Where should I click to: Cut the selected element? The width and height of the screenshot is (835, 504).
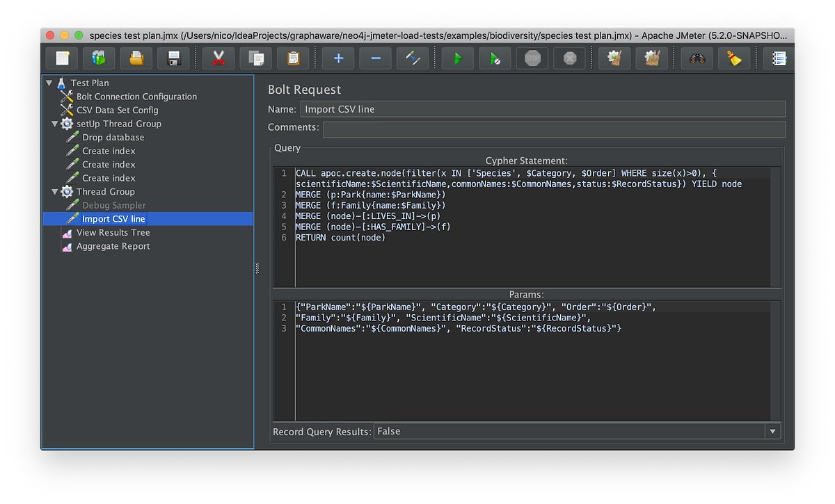tap(218, 58)
